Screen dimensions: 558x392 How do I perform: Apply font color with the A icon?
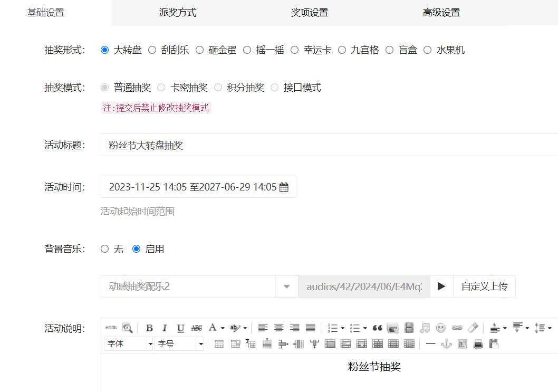point(213,328)
